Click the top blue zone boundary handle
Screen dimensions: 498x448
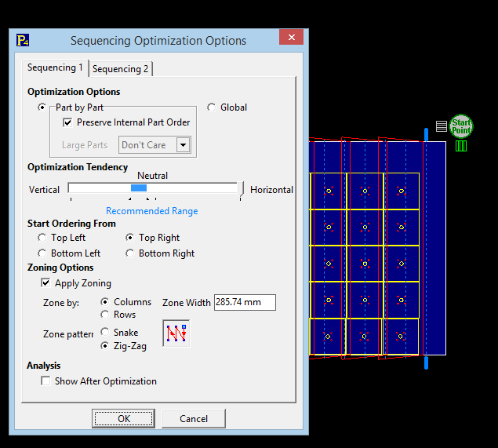coord(426,134)
